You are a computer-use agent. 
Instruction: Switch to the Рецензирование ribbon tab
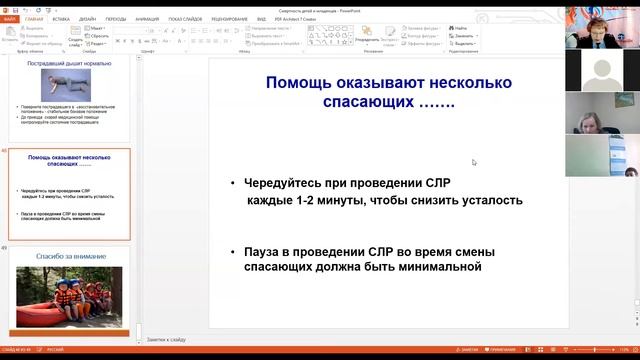(229, 19)
